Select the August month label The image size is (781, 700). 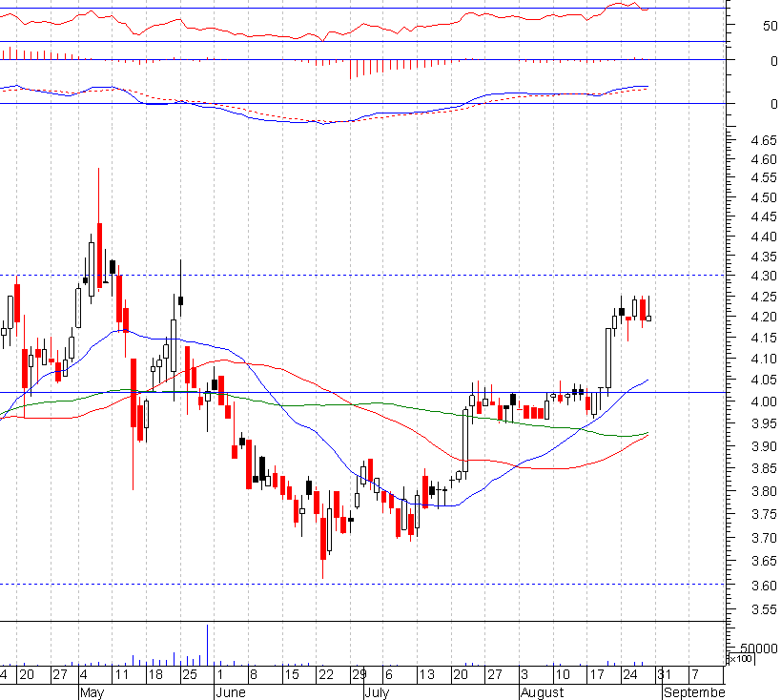click(542, 692)
